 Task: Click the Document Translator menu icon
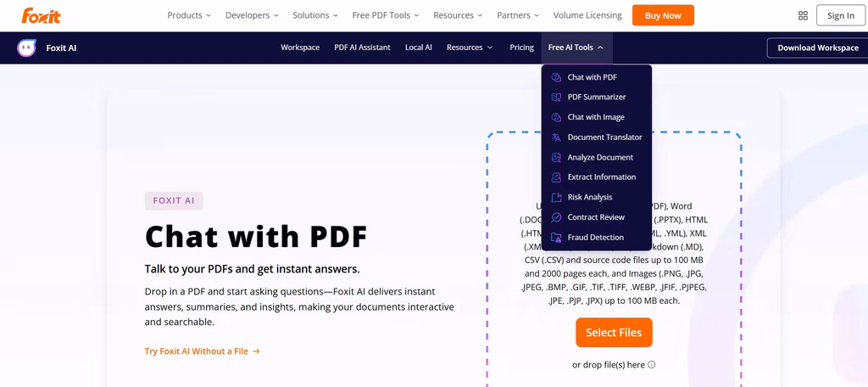(x=556, y=137)
